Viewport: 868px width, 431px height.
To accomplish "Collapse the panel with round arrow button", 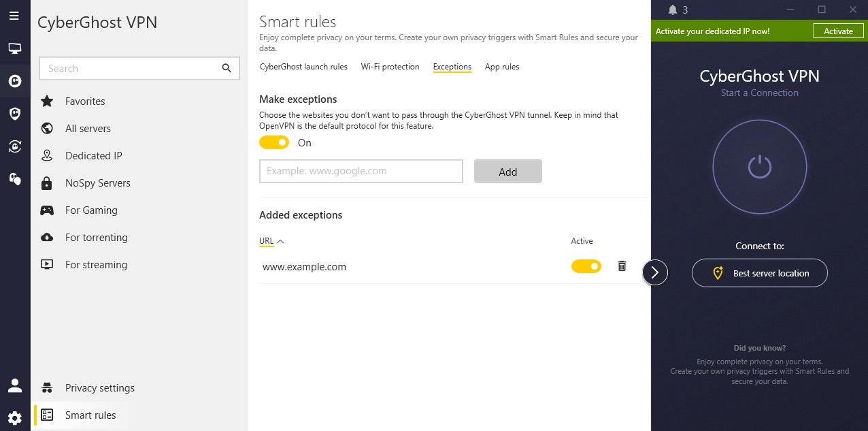I will point(655,272).
